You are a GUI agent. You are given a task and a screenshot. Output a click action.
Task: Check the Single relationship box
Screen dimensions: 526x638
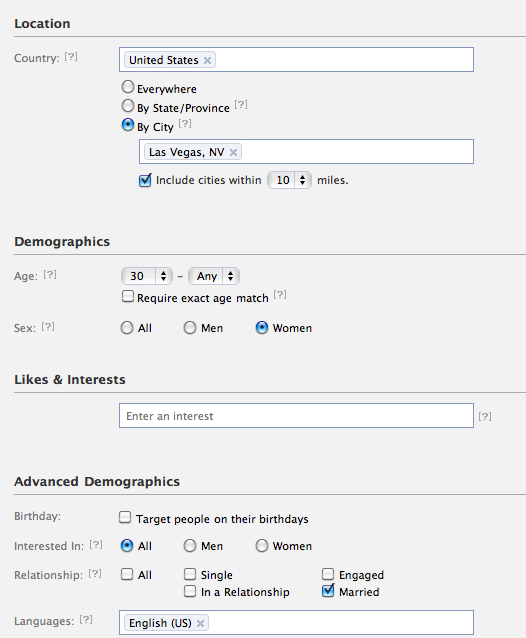click(x=190, y=574)
